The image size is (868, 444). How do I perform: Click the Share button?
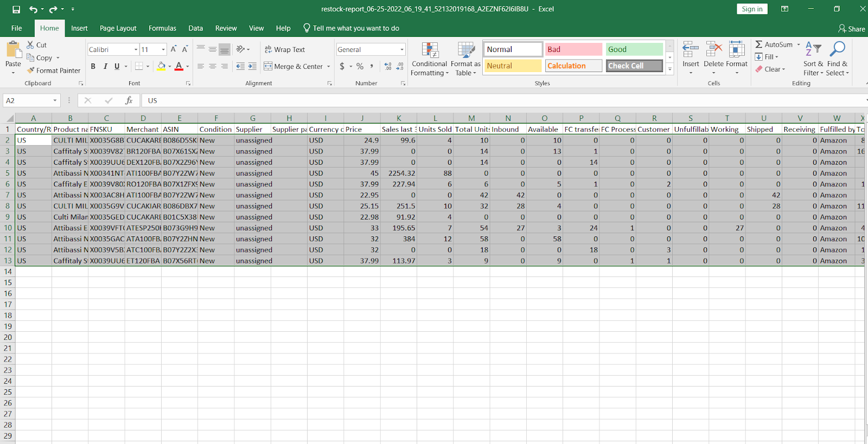tap(851, 29)
